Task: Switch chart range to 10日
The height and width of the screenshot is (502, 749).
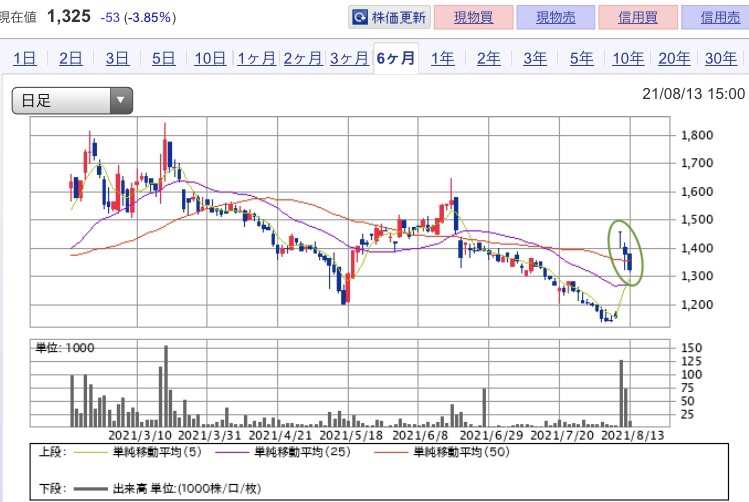Action: coord(210,58)
